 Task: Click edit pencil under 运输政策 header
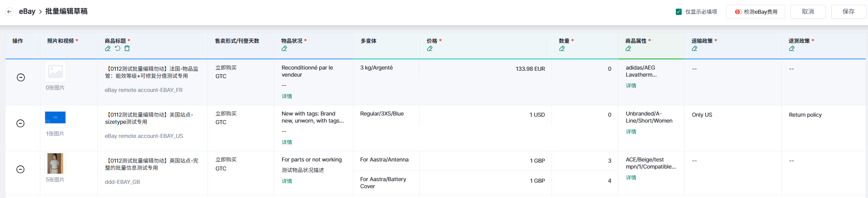(x=695, y=49)
